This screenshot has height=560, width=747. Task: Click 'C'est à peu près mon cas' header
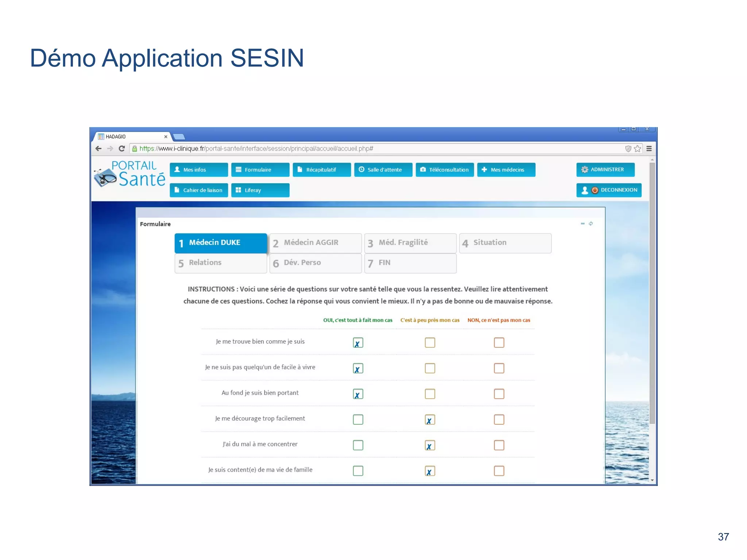[x=430, y=320]
